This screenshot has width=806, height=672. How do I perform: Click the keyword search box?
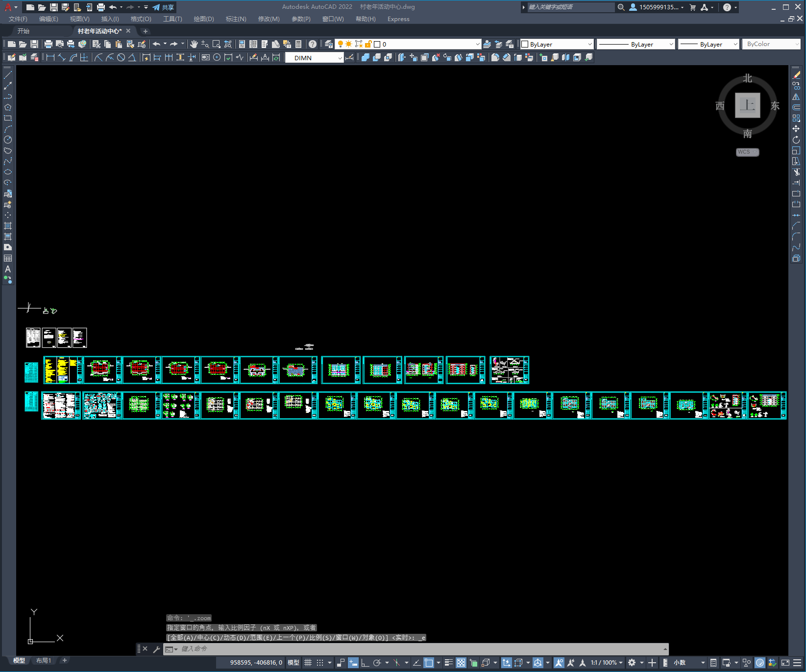coord(570,7)
